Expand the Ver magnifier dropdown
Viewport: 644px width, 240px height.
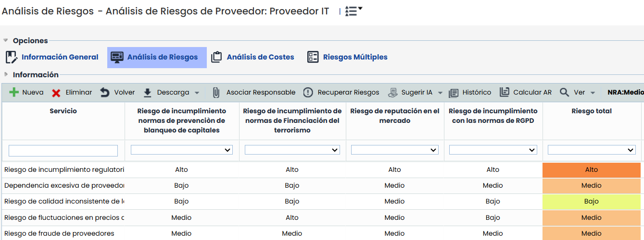click(593, 93)
